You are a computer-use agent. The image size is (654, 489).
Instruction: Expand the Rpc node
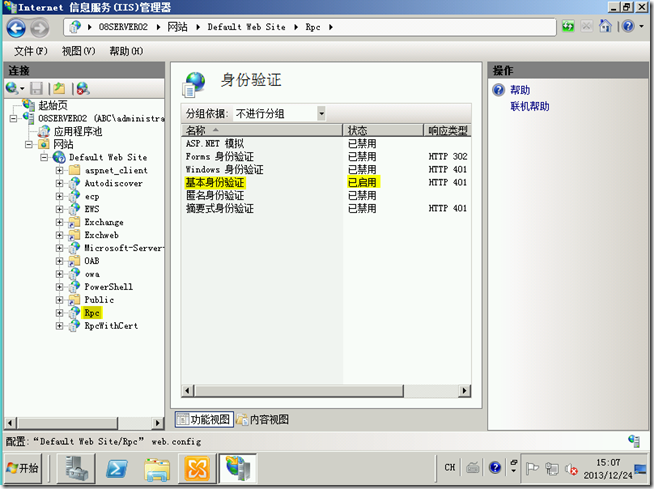pyautogui.click(x=59, y=313)
